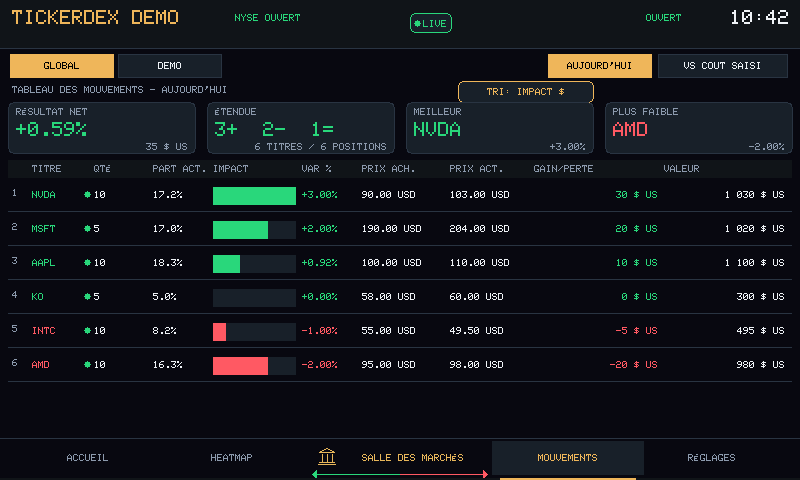Image resolution: width=800 pixels, height=480 pixels.
Task: Click the -1.00% variation for INTC
Action: click(x=319, y=331)
